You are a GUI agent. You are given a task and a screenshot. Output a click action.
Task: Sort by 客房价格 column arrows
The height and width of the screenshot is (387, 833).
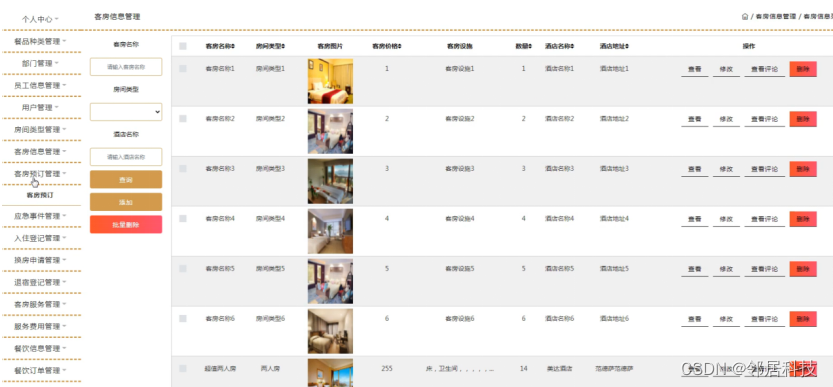tap(400, 46)
